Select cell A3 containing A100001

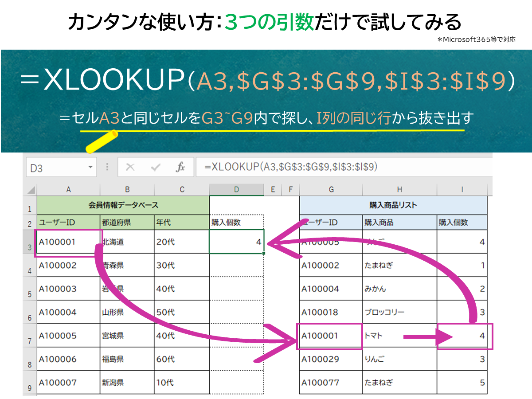tap(68, 242)
